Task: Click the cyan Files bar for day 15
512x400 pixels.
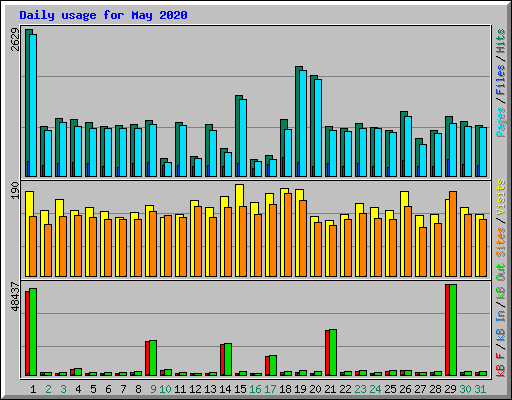Action: [243, 138]
